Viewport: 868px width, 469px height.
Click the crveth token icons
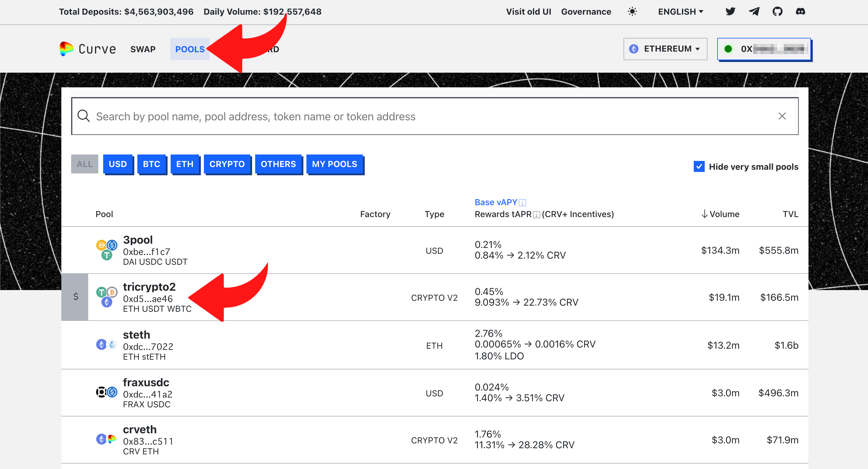point(106,439)
